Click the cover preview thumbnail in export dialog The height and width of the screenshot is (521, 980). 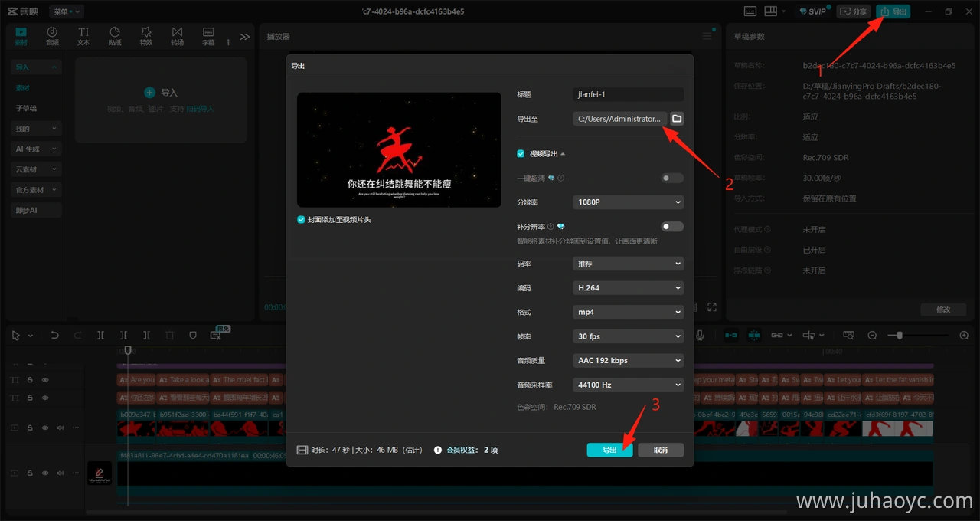(399, 150)
